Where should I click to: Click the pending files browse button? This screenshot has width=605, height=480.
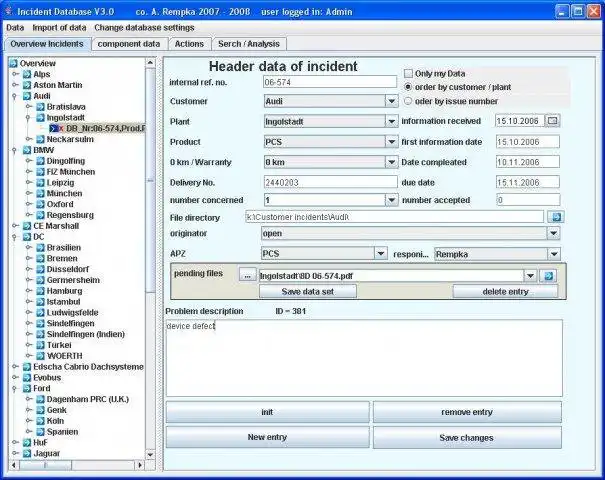click(x=247, y=275)
